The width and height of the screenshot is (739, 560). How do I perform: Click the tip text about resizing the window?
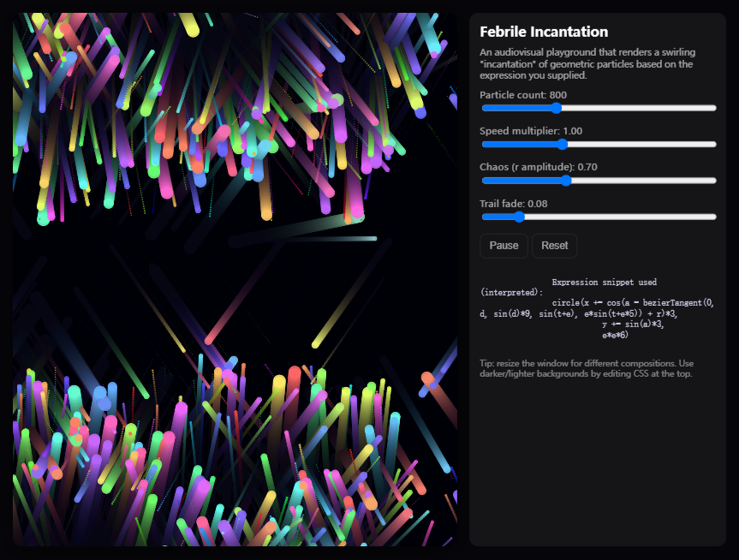(587, 368)
